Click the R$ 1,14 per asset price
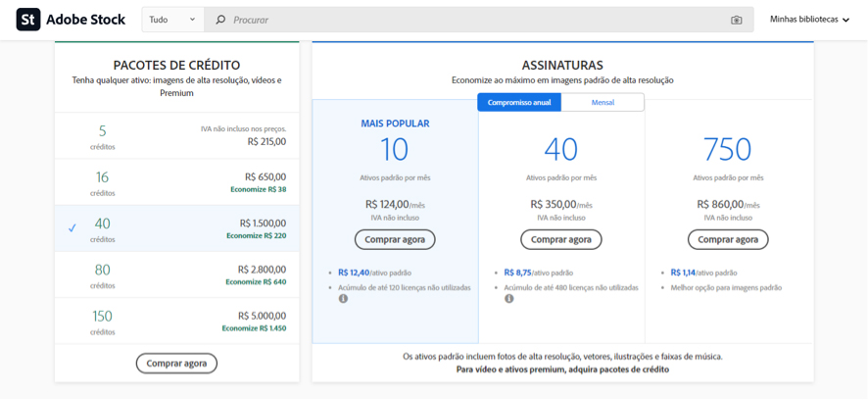 coord(683,273)
